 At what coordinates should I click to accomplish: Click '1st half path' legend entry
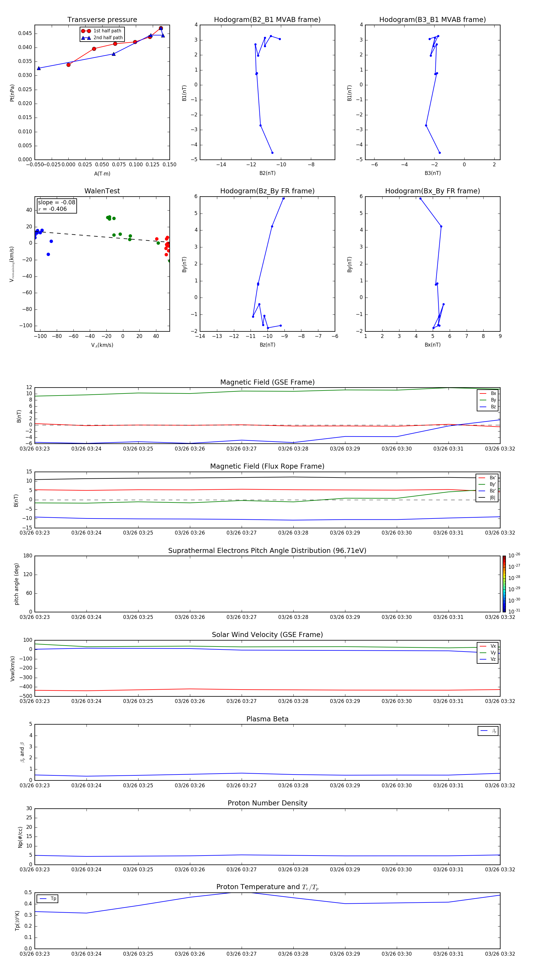(102, 31)
